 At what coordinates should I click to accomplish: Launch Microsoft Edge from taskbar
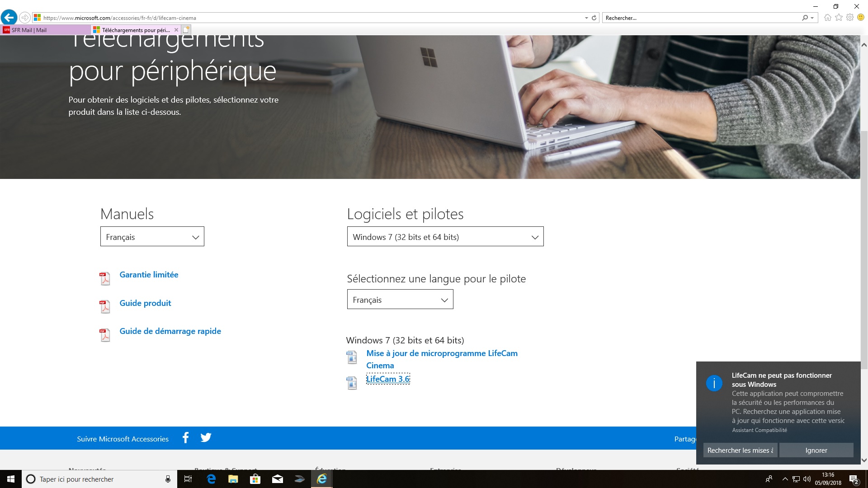(211, 479)
